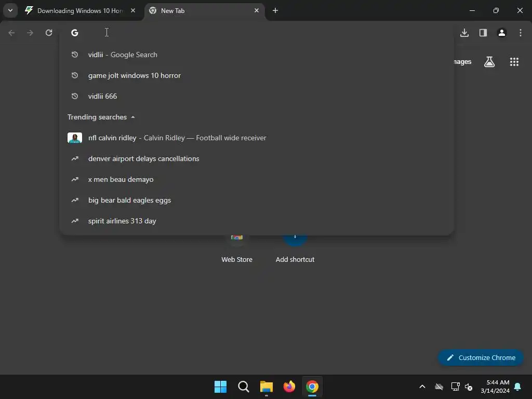Click history clock icon beside vidlii 666
The image size is (532, 399).
tap(75, 96)
